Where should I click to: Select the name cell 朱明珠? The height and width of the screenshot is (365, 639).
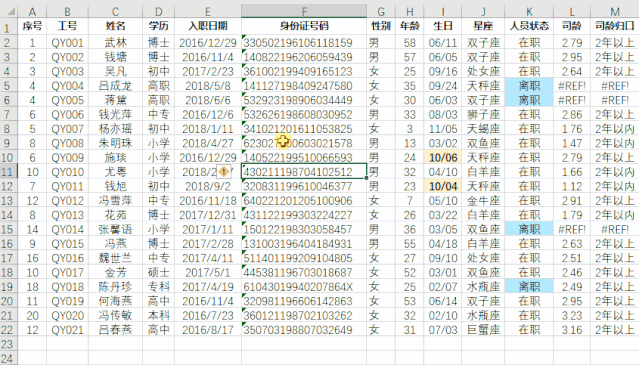115,143
